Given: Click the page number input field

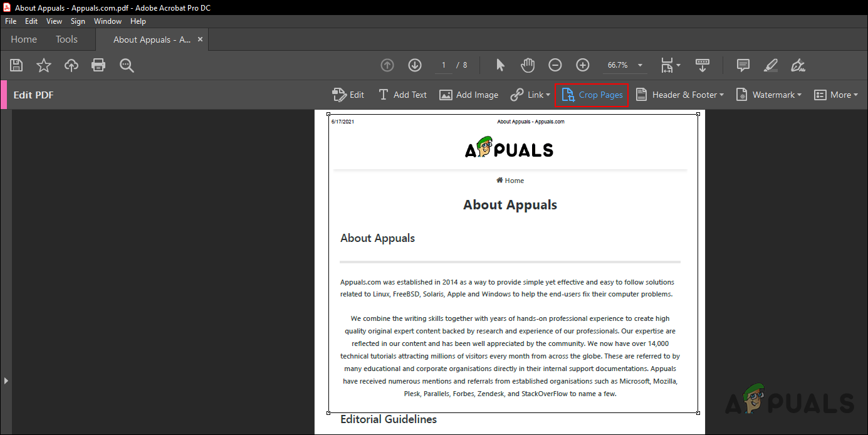Looking at the screenshot, I should 444,65.
